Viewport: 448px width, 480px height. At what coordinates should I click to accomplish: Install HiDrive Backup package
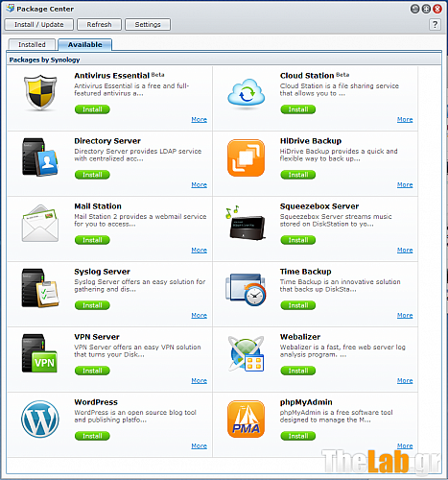[x=298, y=175]
